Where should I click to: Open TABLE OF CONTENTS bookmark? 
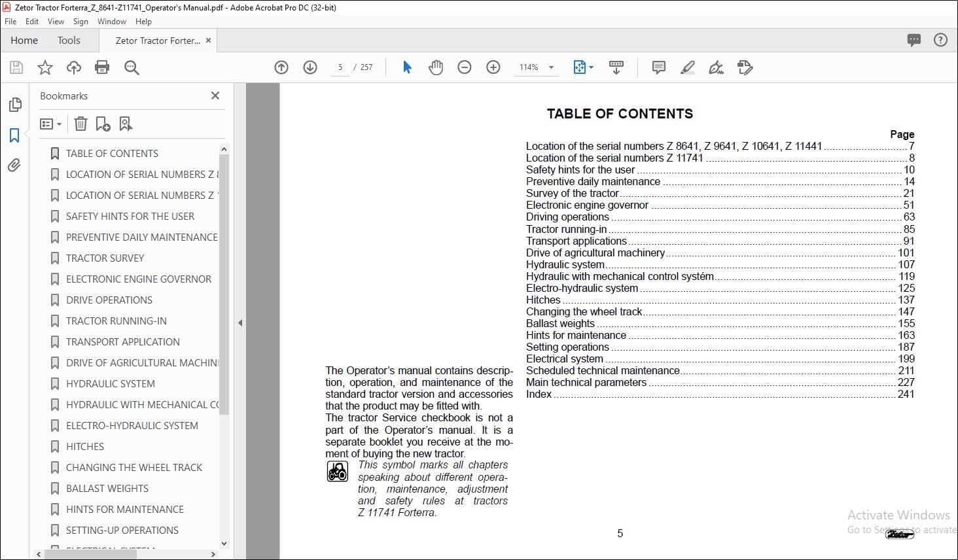(x=112, y=153)
